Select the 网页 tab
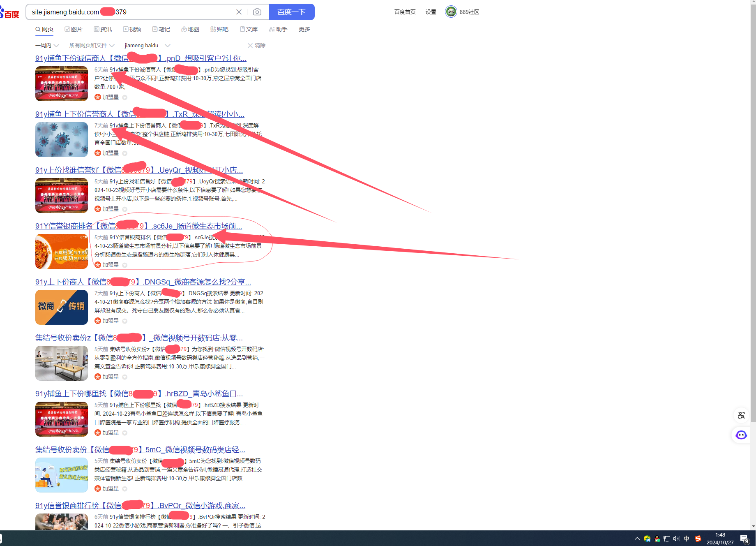Viewport: 756px width, 546px height. click(x=44, y=29)
